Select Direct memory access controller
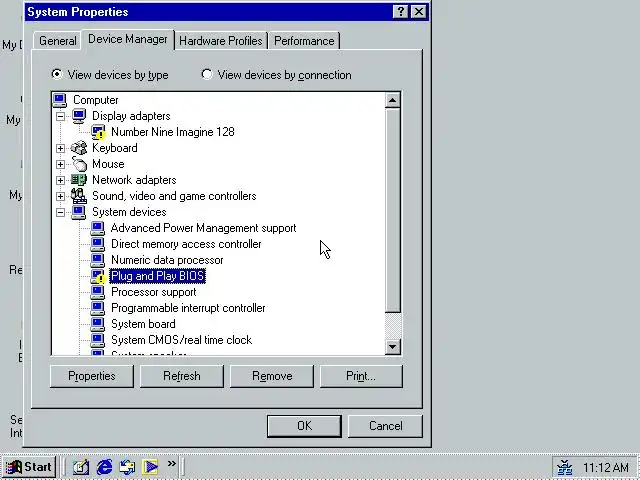Image resolution: width=640 pixels, height=480 pixels. (186, 244)
